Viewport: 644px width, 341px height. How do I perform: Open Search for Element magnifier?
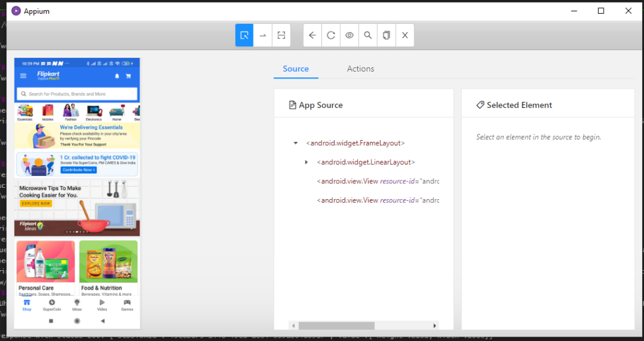(367, 35)
